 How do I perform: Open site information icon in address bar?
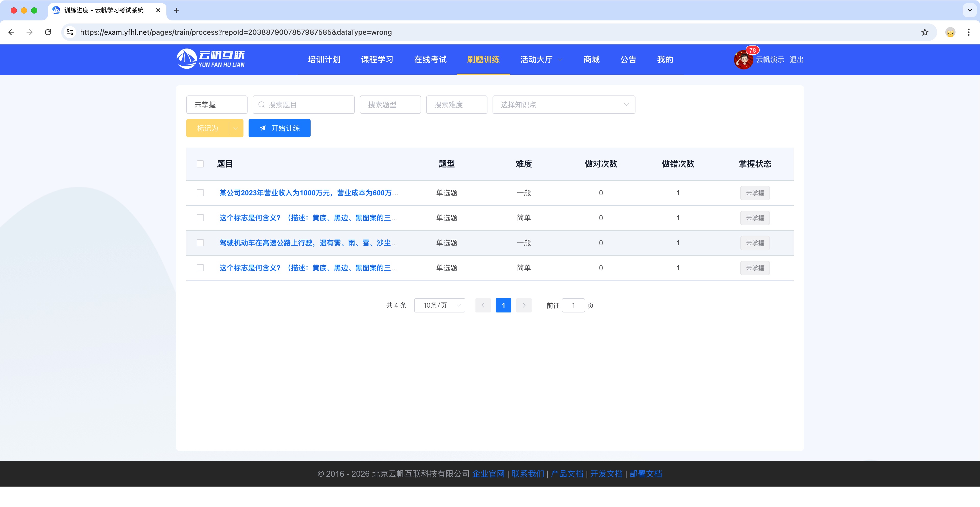[x=70, y=32]
